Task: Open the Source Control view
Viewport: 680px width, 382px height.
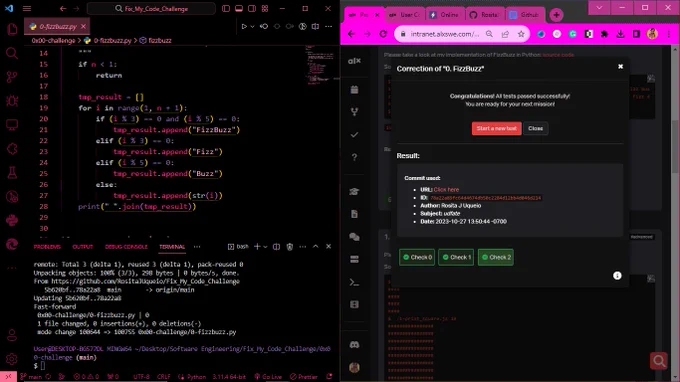Action: click(12, 77)
